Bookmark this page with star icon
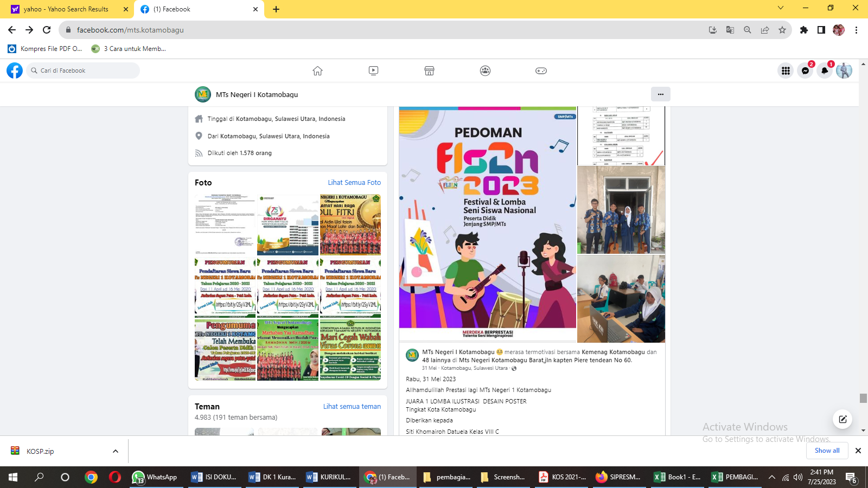The image size is (868, 488). 782,30
